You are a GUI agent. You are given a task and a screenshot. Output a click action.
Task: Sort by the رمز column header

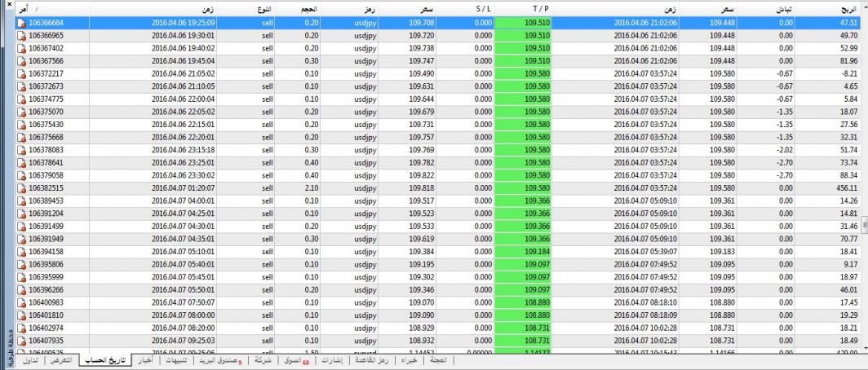(x=348, y=10)
